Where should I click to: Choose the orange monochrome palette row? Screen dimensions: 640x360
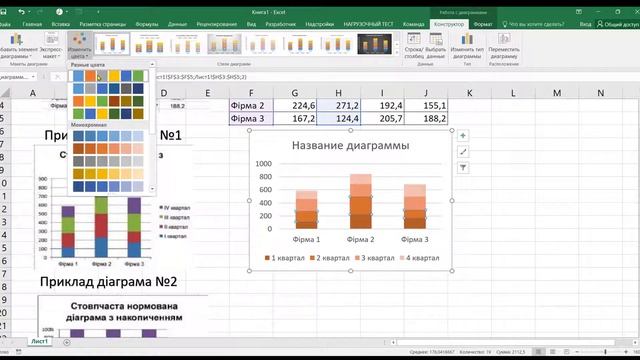(x=108, y=149)
